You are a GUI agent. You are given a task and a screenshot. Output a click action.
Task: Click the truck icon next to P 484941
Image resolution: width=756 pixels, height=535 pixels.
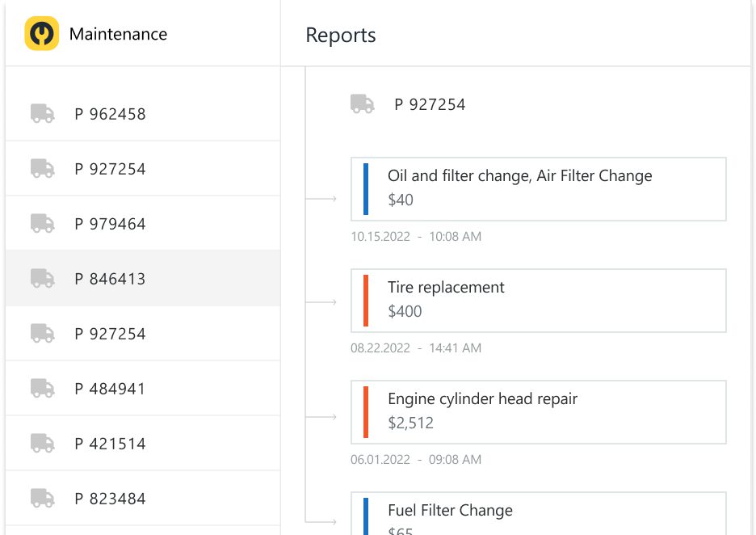click(42, 388)
